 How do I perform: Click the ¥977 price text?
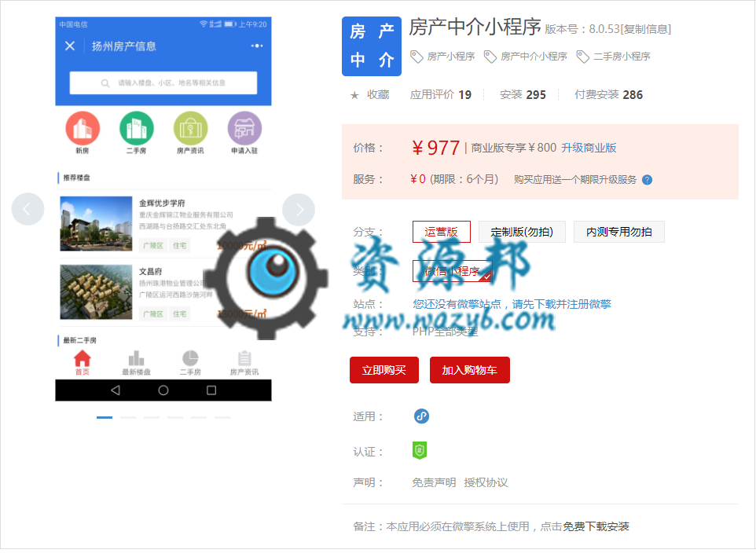436,148
